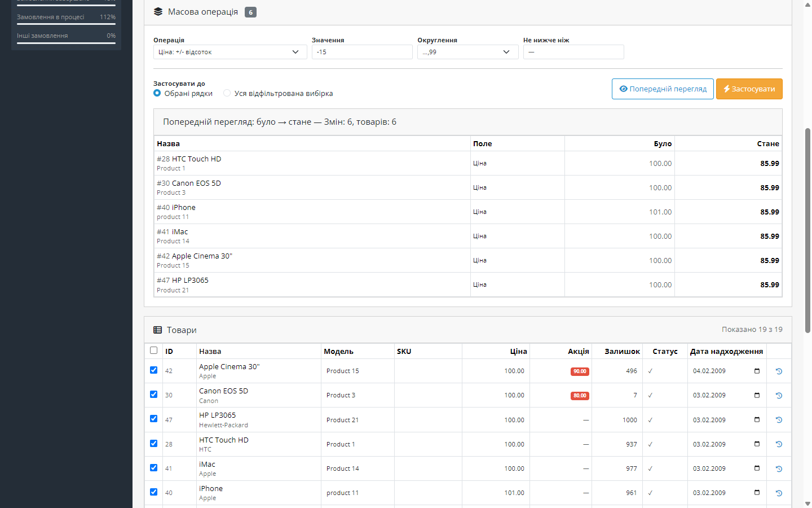Open the Округлення dropdown
812x508 pixels.
pyautogui.click(x=468, y=52)
